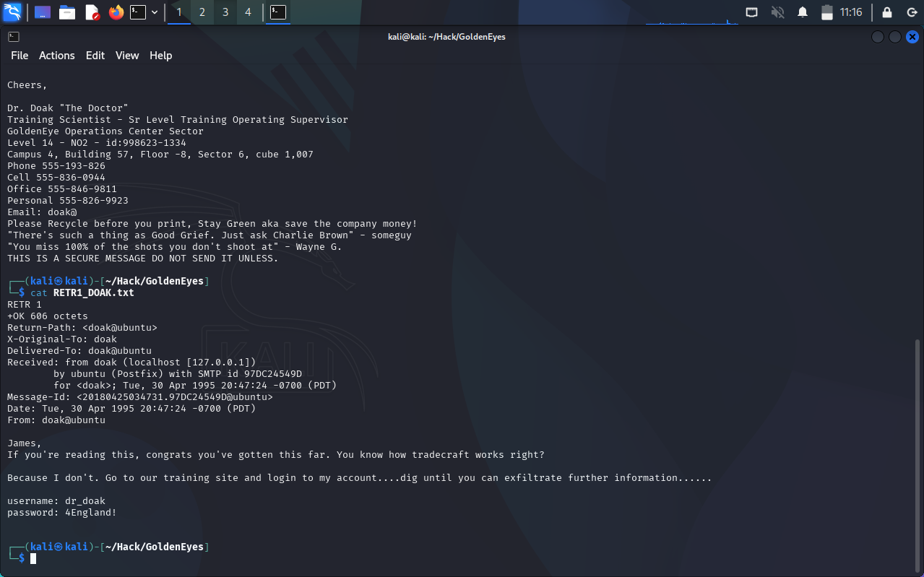Check the battery status icon
The height and width of the screenshot is (577, 924).
coord(827,12)
